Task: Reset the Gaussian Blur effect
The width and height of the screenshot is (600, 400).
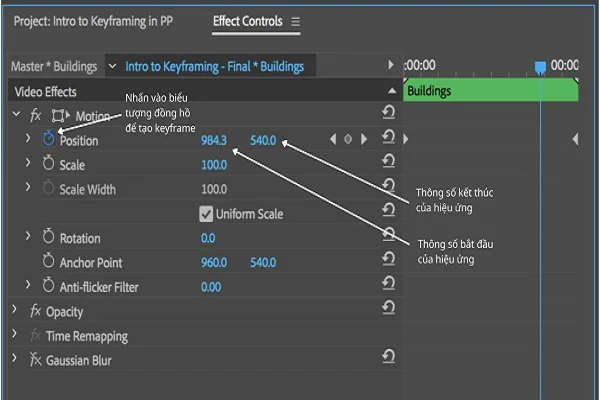Action: 388,356
